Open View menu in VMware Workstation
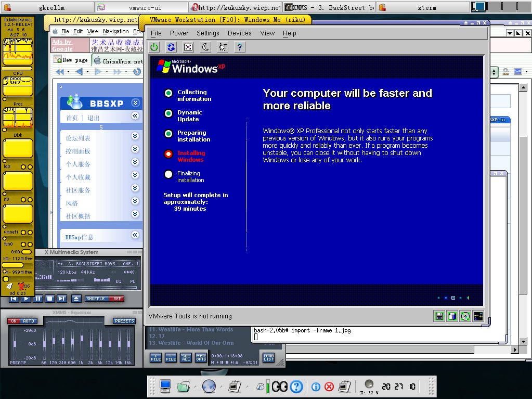This screenshot has height=399, width=532. pyautogui.click(x=267, y=33)
